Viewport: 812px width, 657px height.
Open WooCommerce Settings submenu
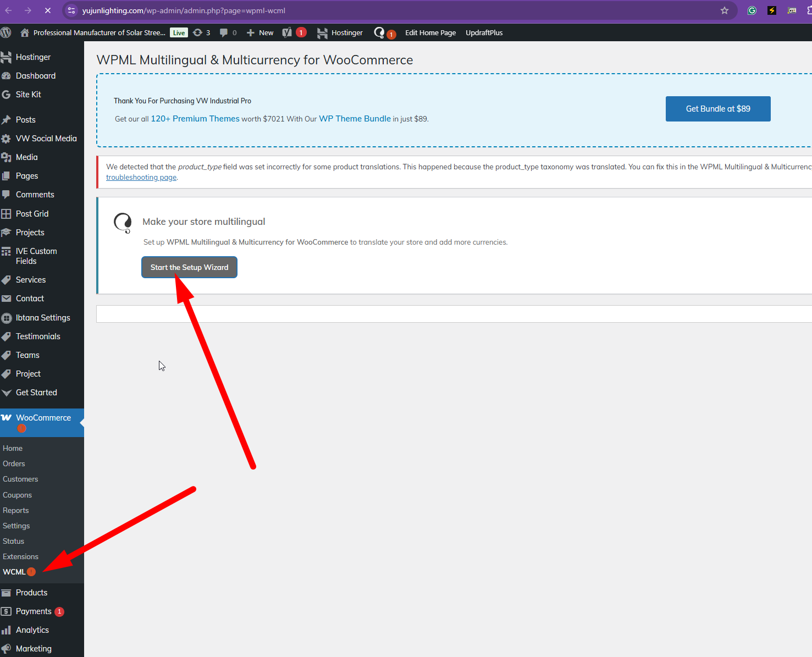[16, 526]
